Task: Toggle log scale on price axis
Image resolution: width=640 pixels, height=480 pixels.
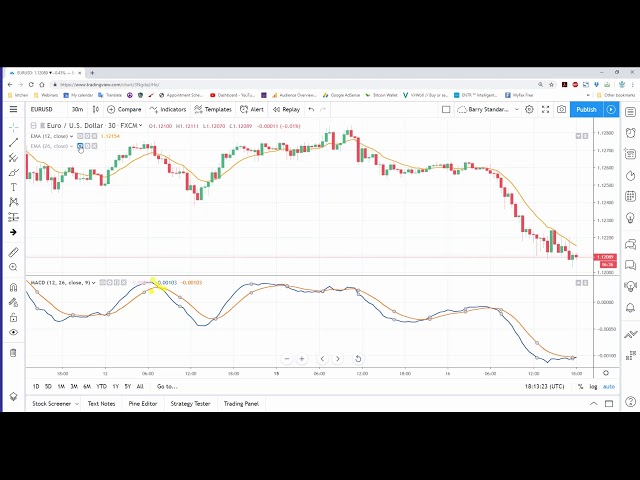Action: click(x=593, y=386)
